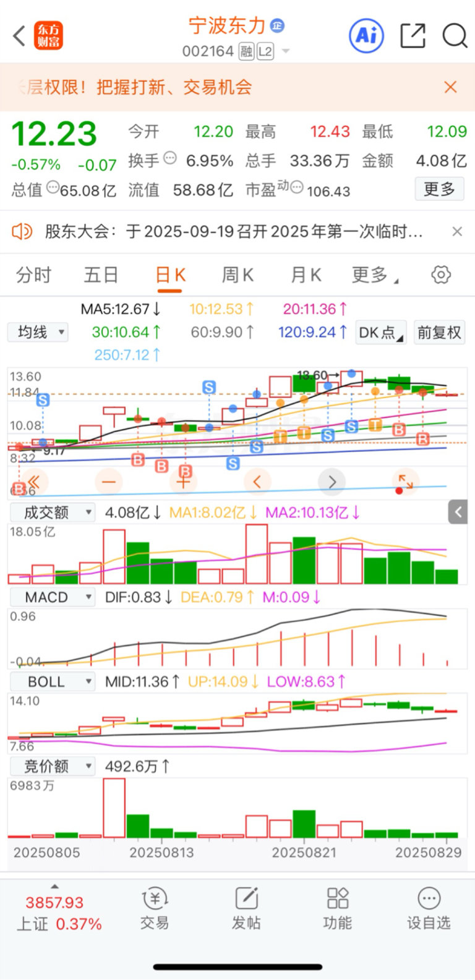
Task: Tap the share icon in header
Action: pos(413,35)
